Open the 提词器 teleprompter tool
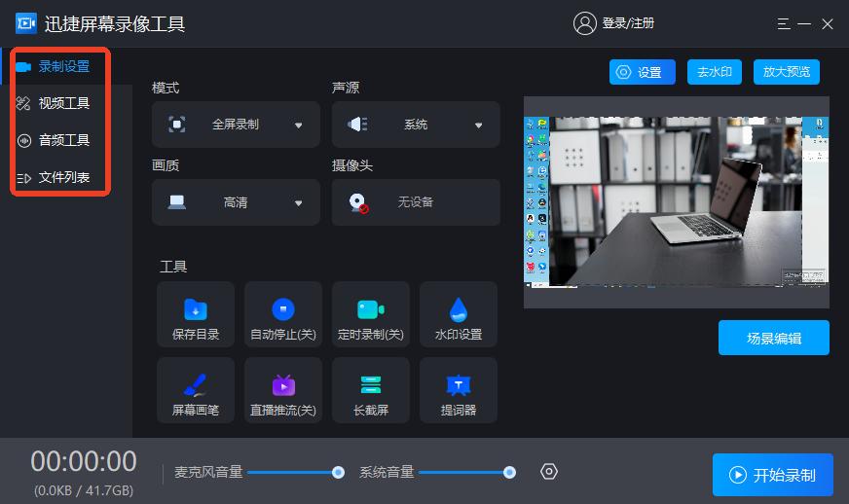Screen dimensions: 849x504 point(459,390)
